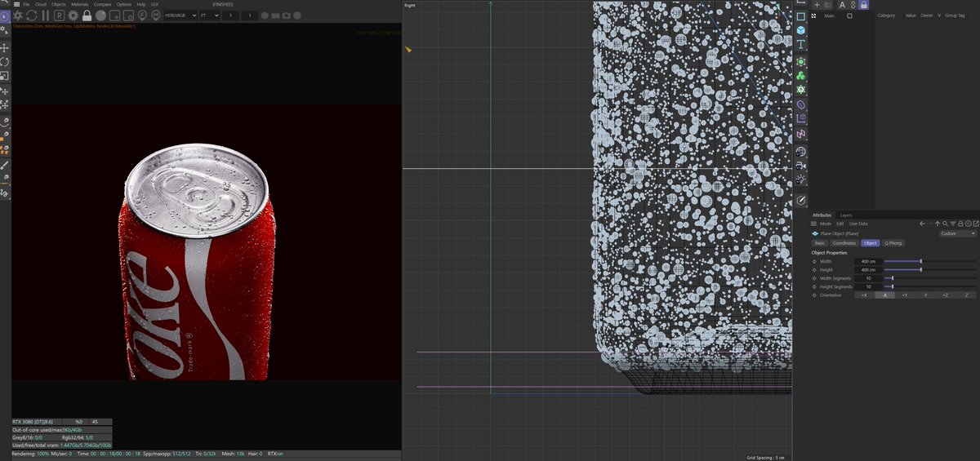
Task: Click the Basic properties button
Action: click(820, 243)
